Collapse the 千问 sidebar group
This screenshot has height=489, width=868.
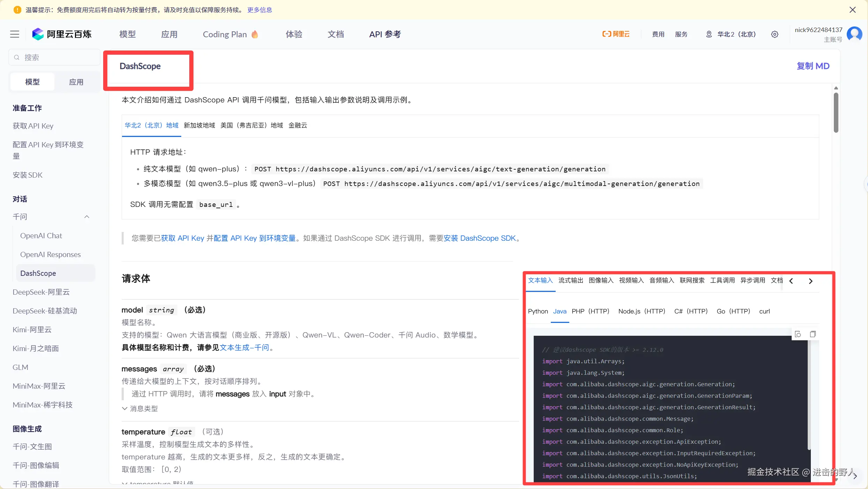click(x=87, y=217)
